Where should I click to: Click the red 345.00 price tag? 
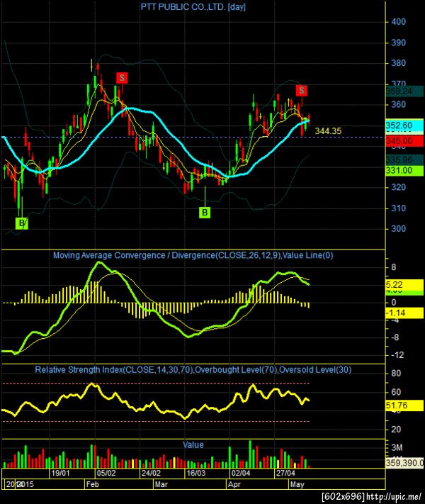coord(404,141)
